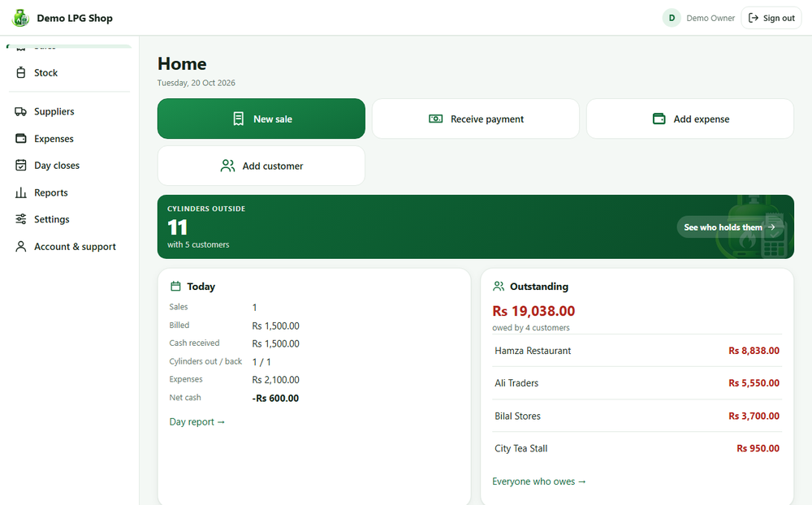Click the calendar icon beside Today heading
The height and width of the screenshot is (505, 812).
coord(175,286)
